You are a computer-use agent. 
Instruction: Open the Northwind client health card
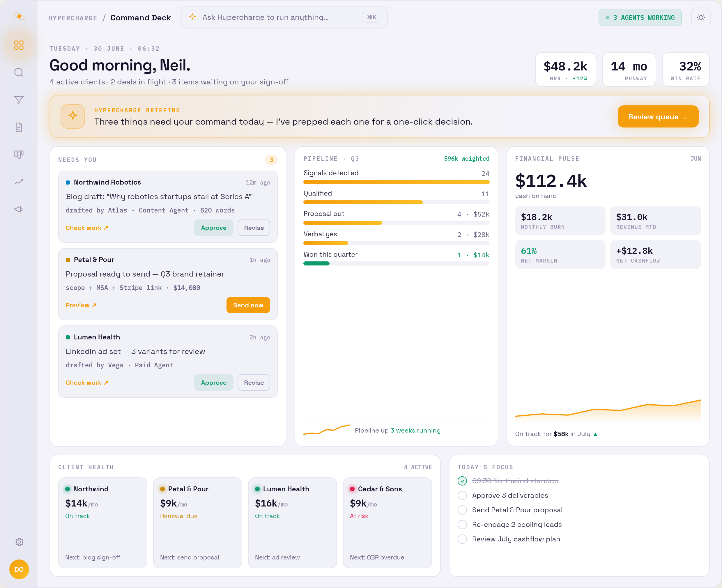coord(103,523)
